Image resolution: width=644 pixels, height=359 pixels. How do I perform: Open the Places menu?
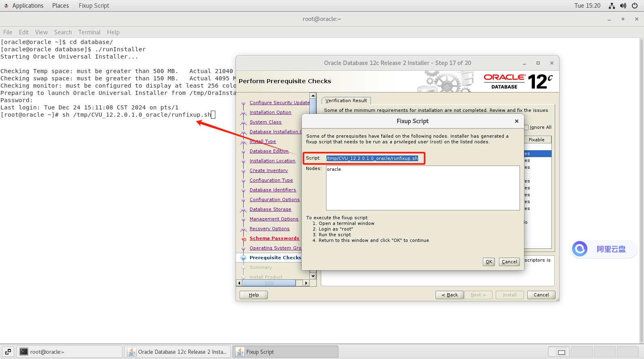coord(60,6)
